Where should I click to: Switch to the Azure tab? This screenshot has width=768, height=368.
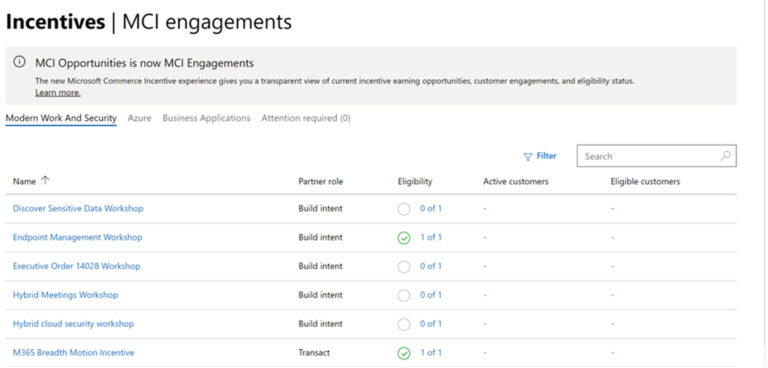click(x=140, y=118)
